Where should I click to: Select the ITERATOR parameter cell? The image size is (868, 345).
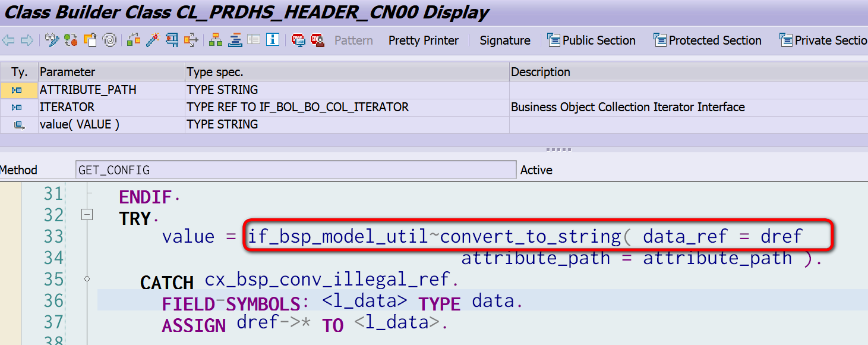[x=112, y=108]
